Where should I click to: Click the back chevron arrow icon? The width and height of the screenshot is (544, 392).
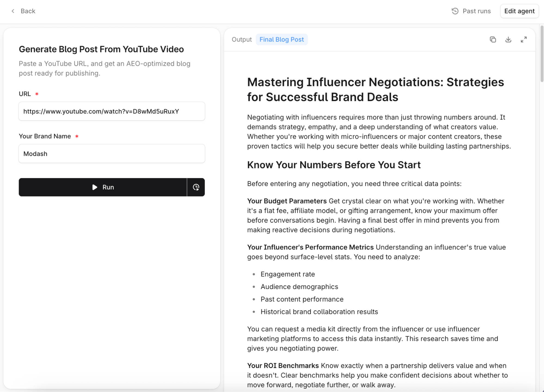click(x=13, y=11)
